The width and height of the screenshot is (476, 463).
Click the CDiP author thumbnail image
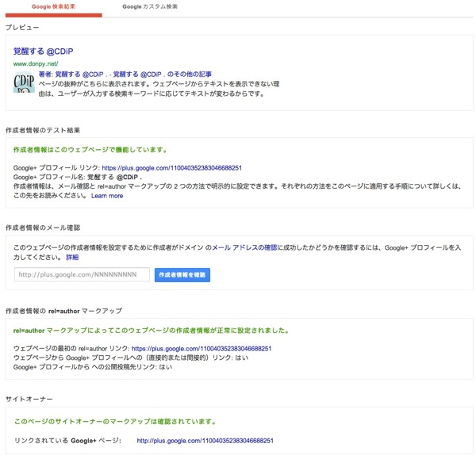(x=24, y=82)
